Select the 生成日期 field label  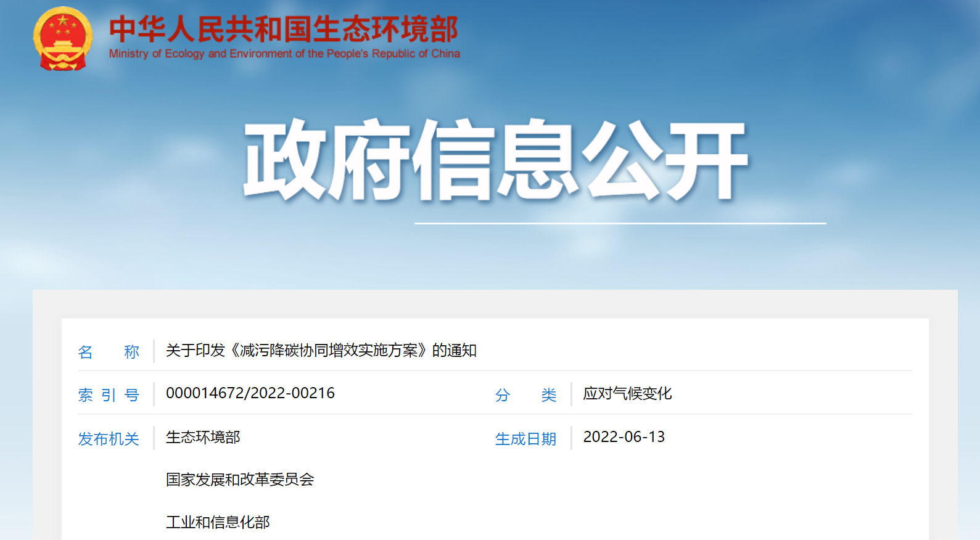click(525, 439)
